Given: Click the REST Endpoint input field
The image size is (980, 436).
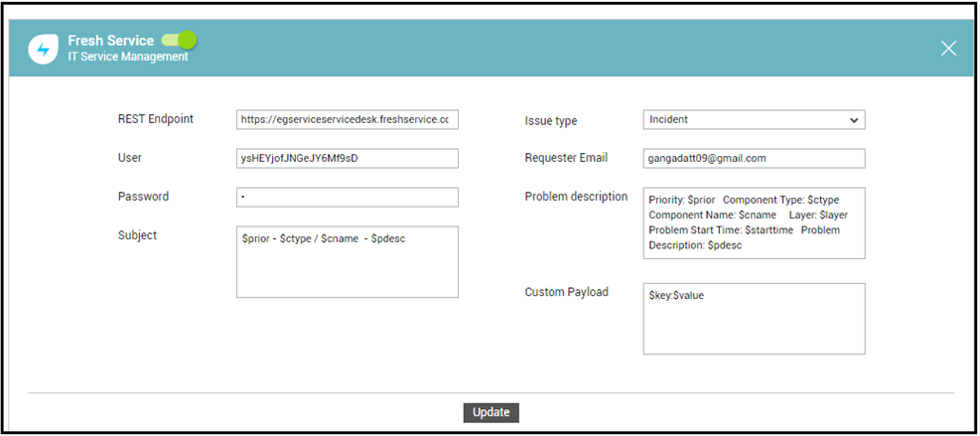Looking at the screenshot, I should (x=347, y=119).
